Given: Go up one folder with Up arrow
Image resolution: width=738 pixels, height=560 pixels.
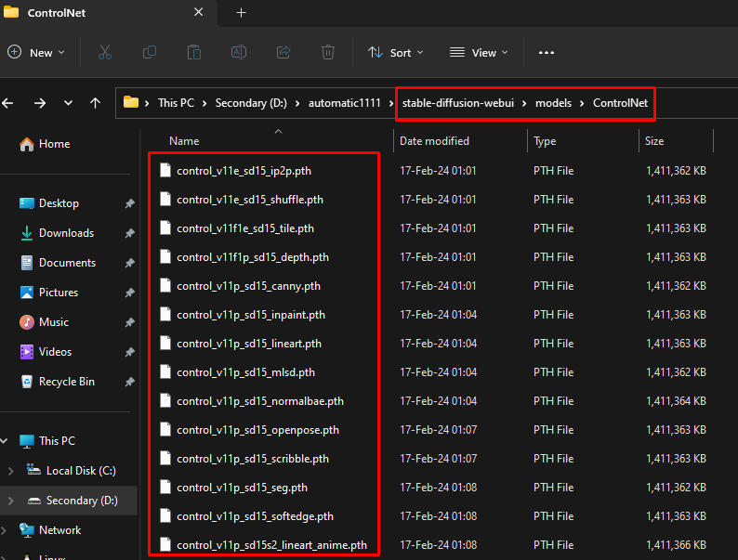Looking at the screenshot, I should [x=95, y=103].
